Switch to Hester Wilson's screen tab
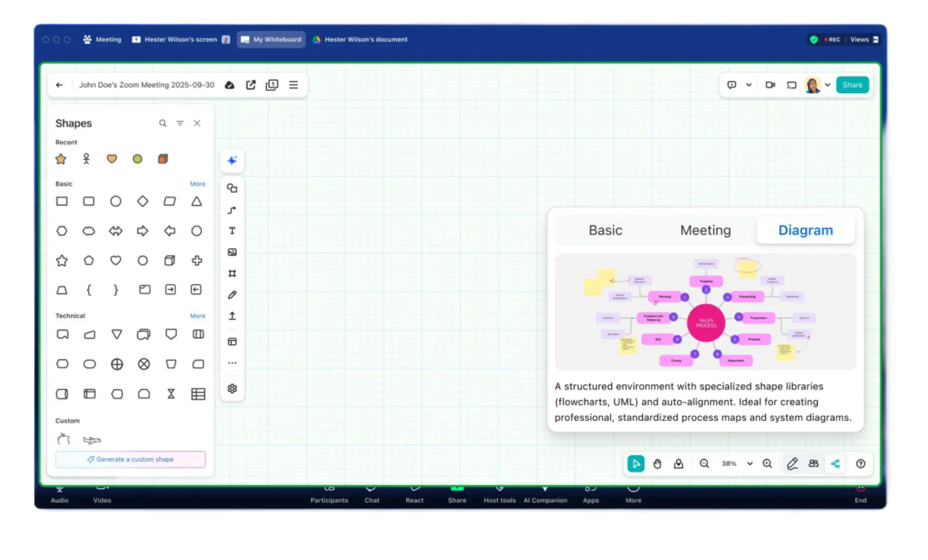Image resolution: width=928 pixels, height=560 pixels. tap(181, 39)
